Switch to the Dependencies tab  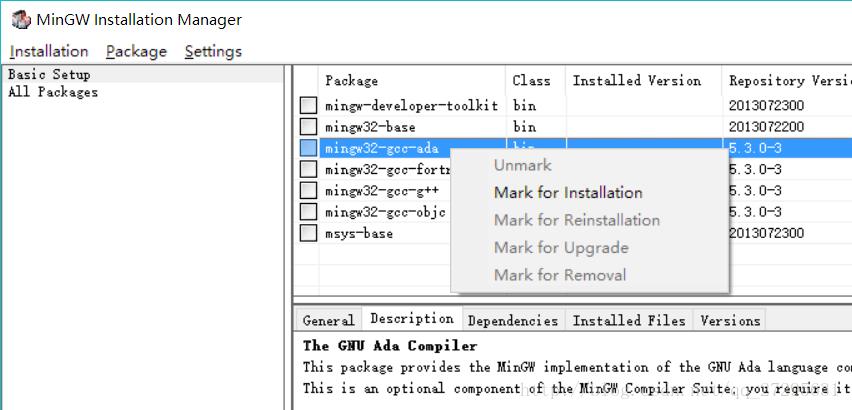point(513,320)
